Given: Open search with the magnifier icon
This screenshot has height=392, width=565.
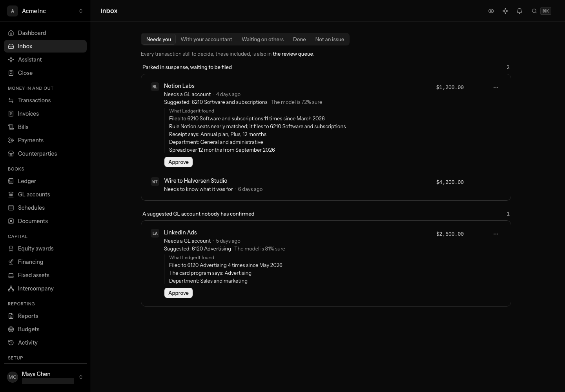Looking at the screenshot, I should coord(534,11).
